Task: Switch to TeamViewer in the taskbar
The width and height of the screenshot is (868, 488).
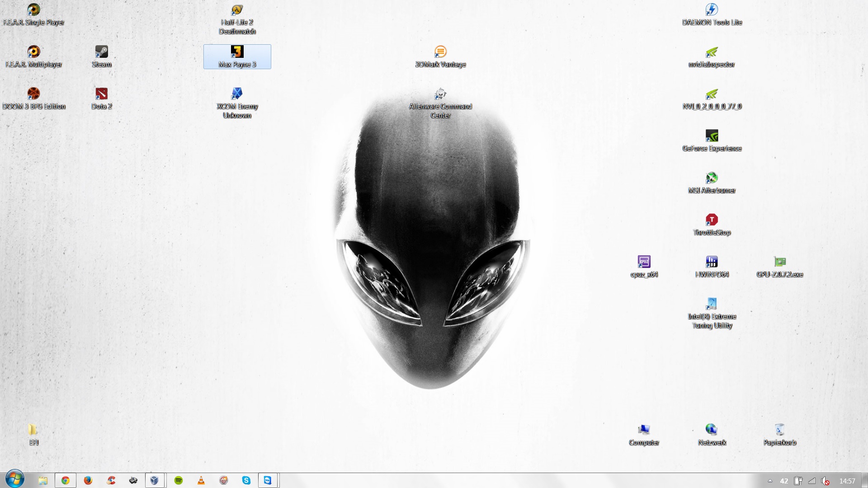Action: 268,480
